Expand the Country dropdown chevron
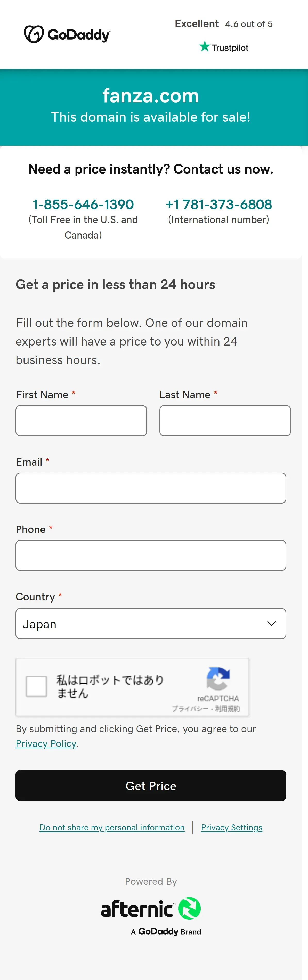Viewport: 308px width, 980px height. tap(271, 624)
